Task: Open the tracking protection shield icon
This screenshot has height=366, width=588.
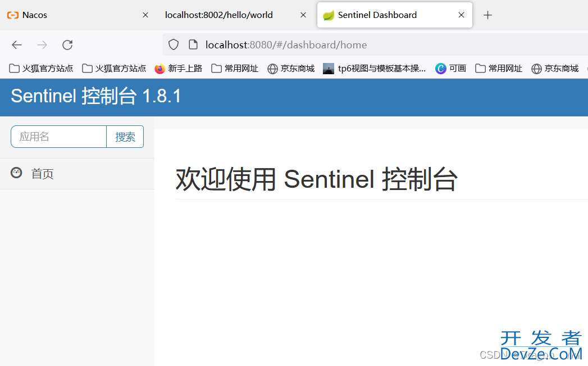Action: (173, 44)
